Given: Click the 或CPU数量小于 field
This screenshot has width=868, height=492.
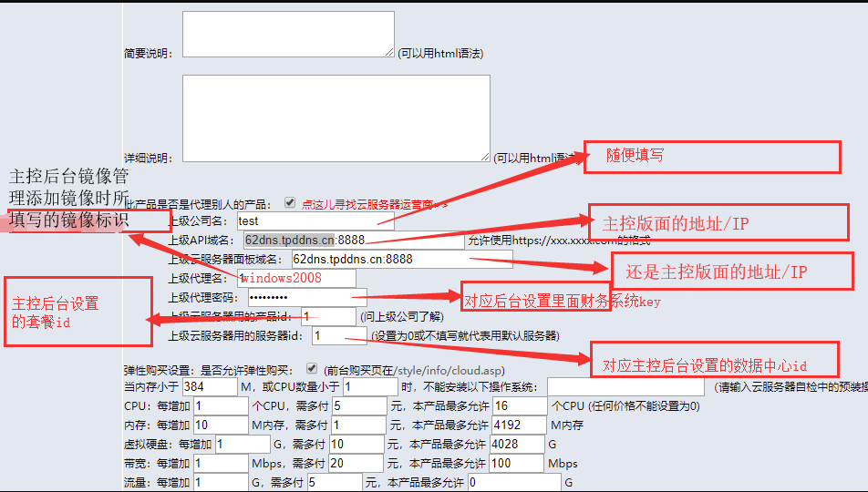Looking at the screenshot, I should tap(370, 387).
